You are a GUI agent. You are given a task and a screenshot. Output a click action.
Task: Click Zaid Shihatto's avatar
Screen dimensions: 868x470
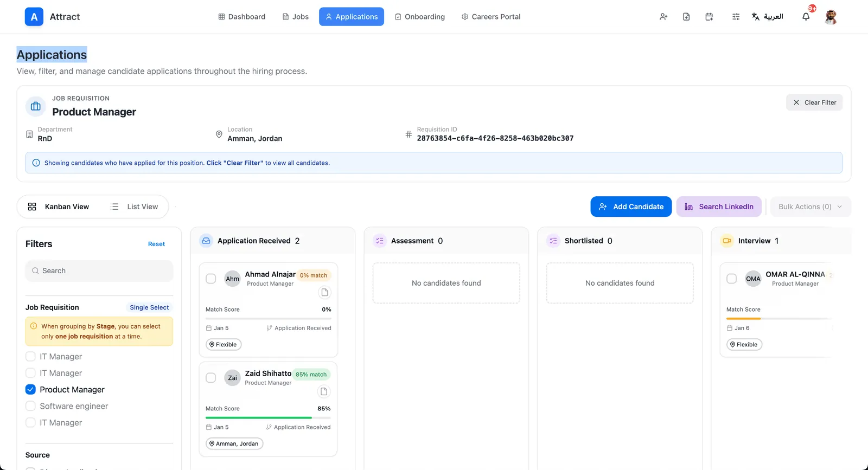[233, 378]
